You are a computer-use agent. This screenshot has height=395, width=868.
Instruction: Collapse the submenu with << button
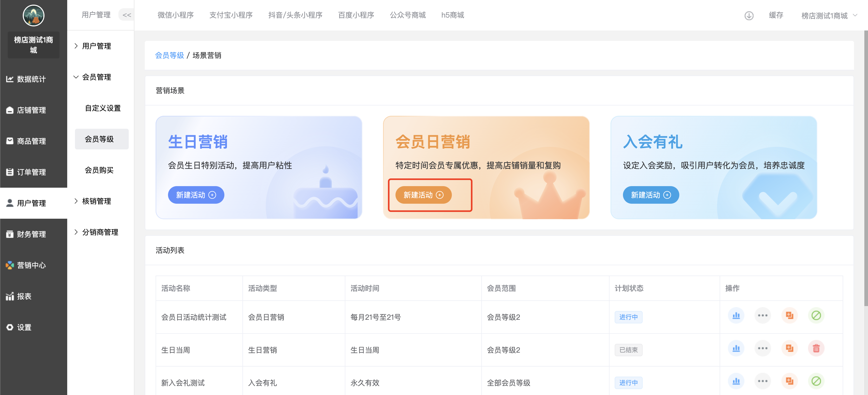click(127, 15)
